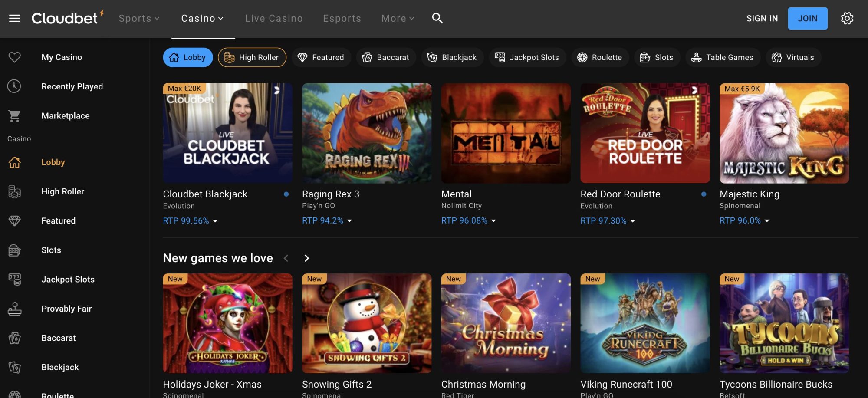This screenshot has height=398, width=868.
Task: Toggle the High Roller filter chip
Action: pyautogui.click(x=252, y=57)
